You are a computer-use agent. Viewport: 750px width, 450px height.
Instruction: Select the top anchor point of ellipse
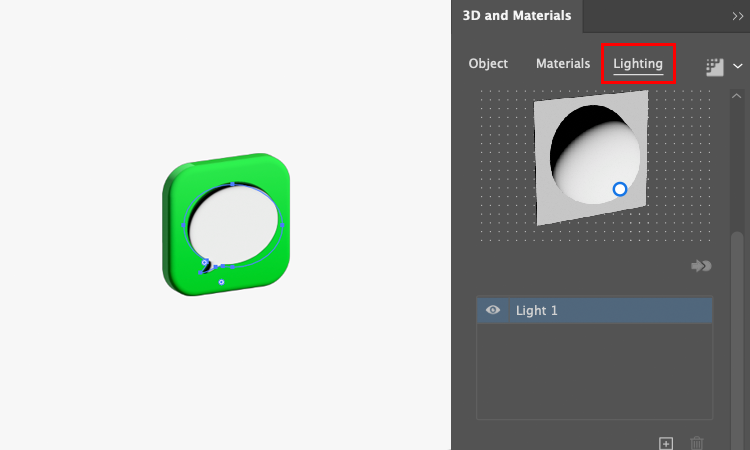[232, 184]
